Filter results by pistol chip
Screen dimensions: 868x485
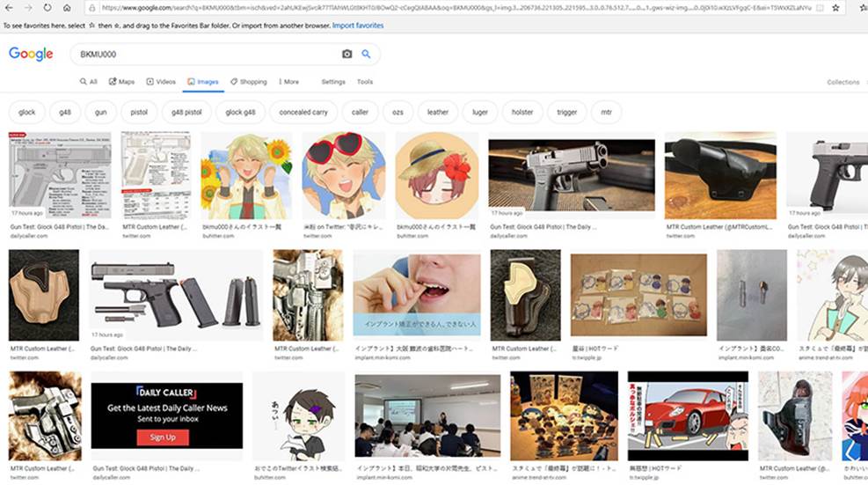pyautogui.click(x=139, y=112)
